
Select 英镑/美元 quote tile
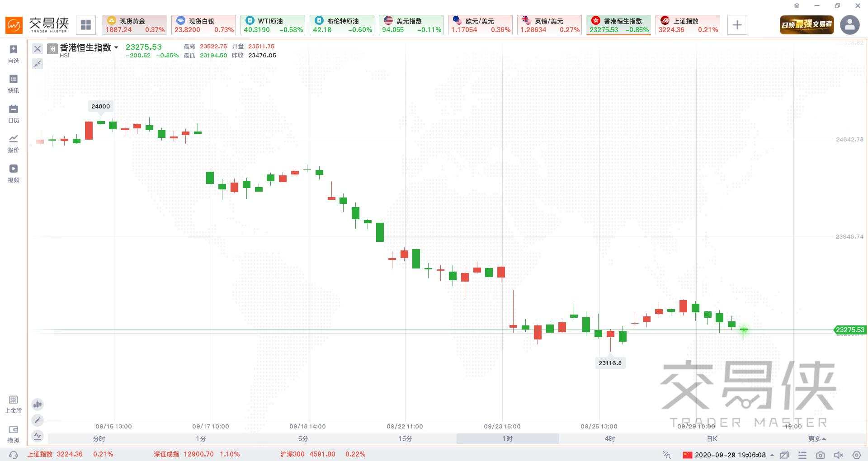549,25
